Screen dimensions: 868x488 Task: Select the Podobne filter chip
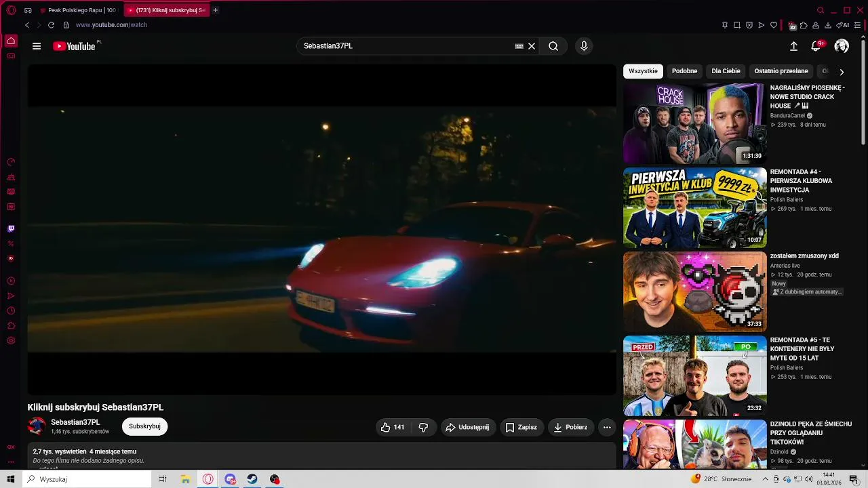(x=684, y=71)
